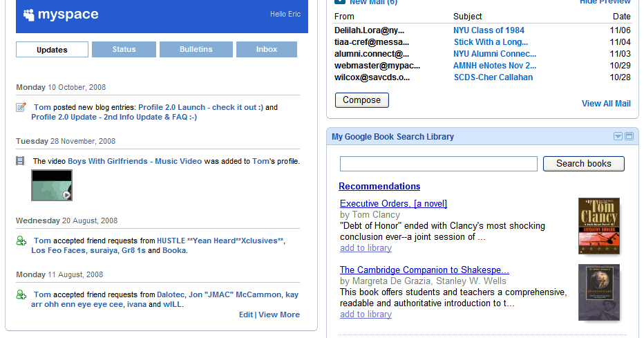644x338 pixels.
Task: Open AMNH eNotes Nov 2... email
Action: [495, 66]
